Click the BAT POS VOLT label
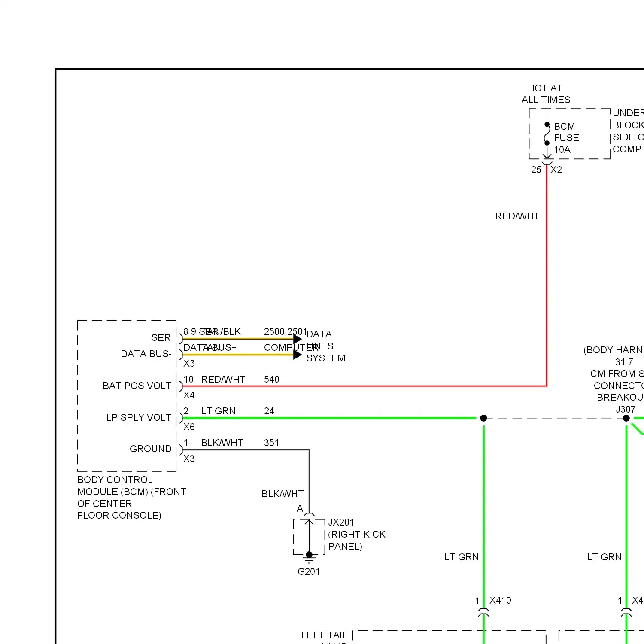Screen dimensions: 644x644 [137, 386]
